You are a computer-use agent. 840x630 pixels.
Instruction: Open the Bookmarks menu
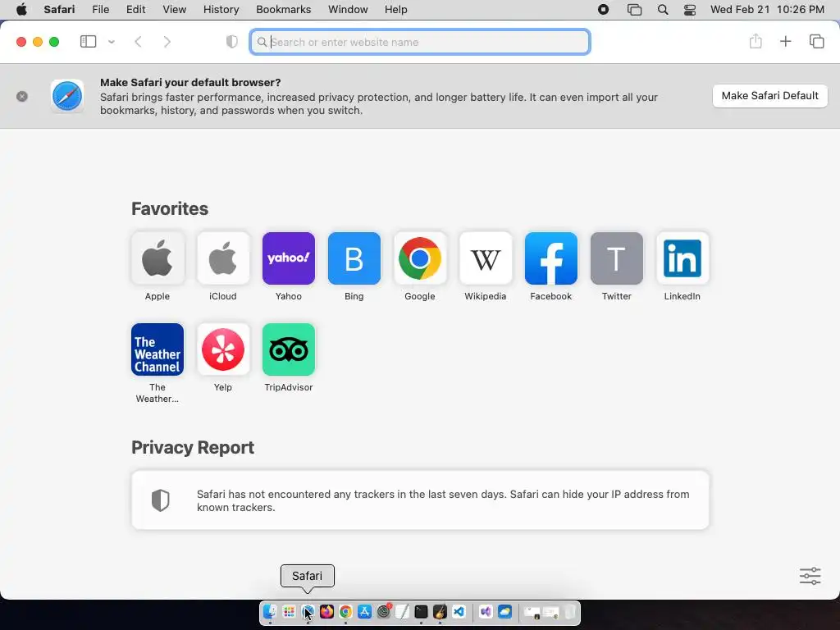pyautogui.click(x=283, y=10)
